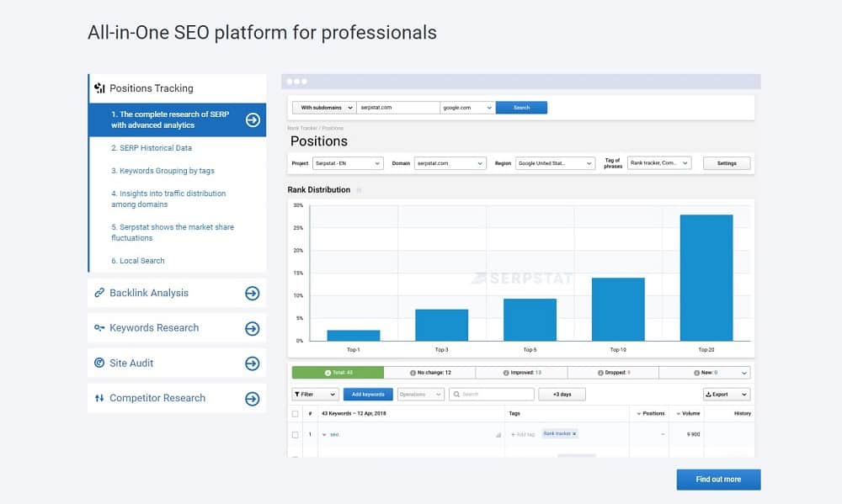Remove the Rank tracker tag
Screen dimensions: 842x504
tap(574, 433)
